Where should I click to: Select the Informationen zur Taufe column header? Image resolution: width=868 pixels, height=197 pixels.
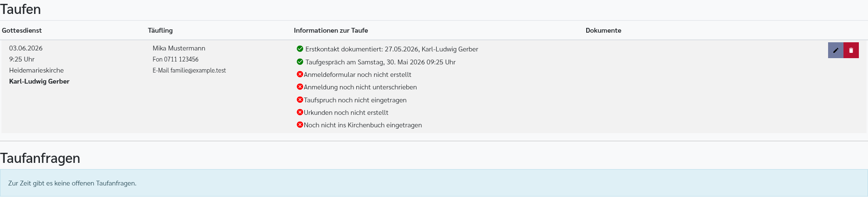pos(331,30)
